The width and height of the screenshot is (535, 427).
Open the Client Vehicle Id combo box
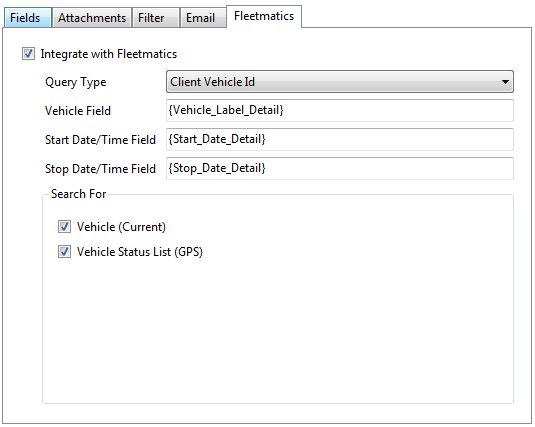click(x=340, y=82)
